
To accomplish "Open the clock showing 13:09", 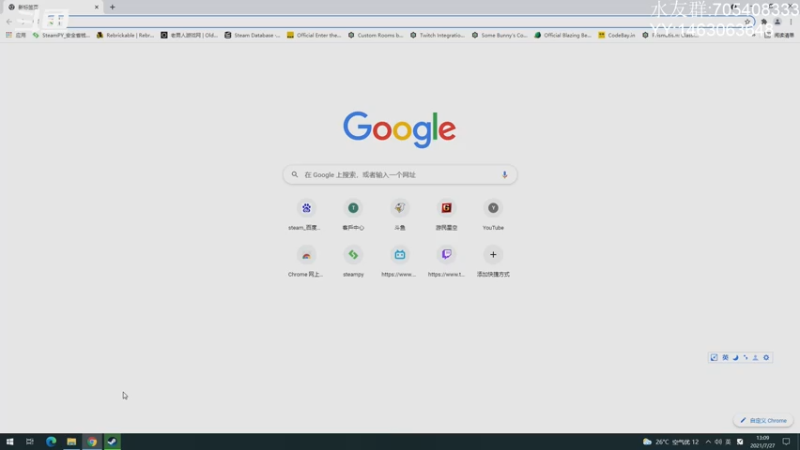I will click(x=762, y=442).
